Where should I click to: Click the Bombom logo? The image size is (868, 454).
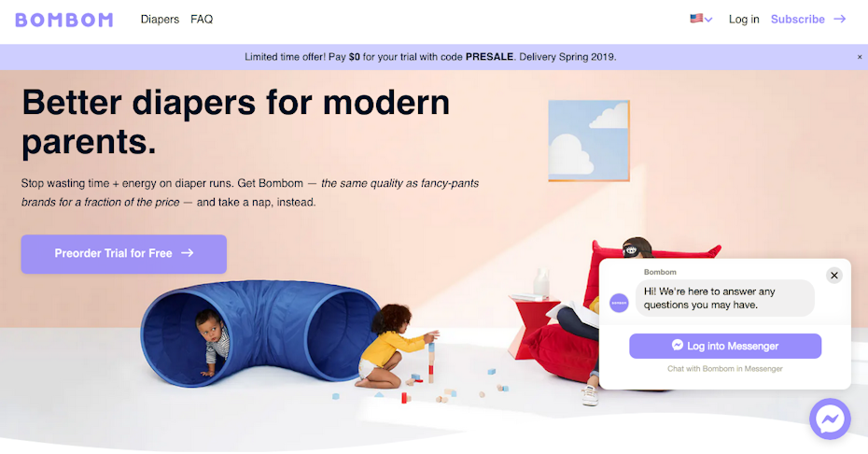click(x=64, y=20)
